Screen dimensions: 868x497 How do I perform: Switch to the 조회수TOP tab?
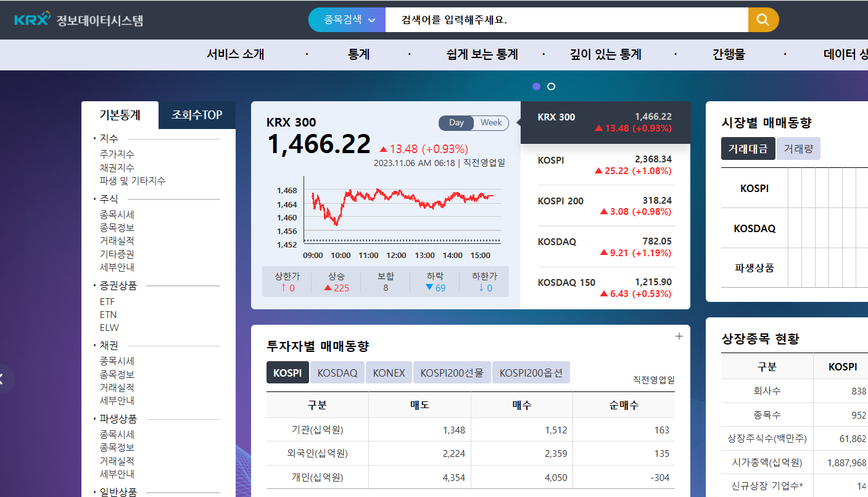coord(197,115)
